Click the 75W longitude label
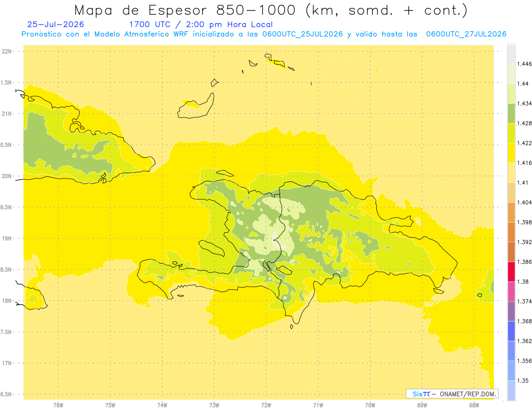532x411 pixels. pos(110,406)
